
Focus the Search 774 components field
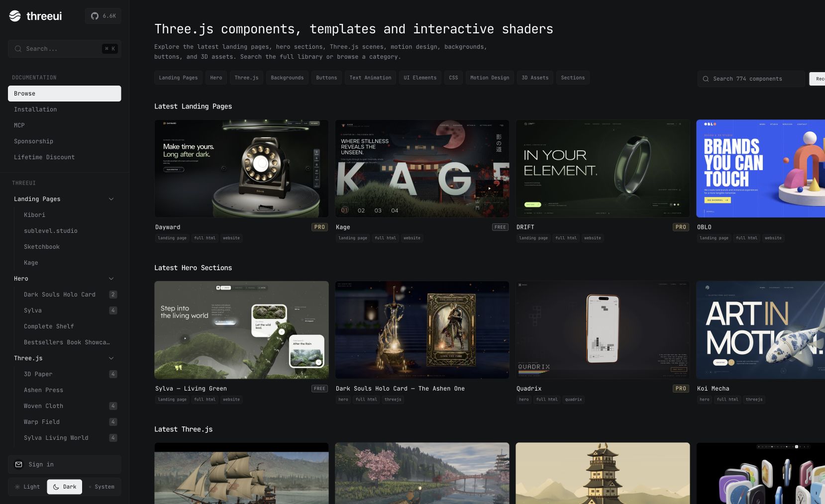[x=751, y=79]
